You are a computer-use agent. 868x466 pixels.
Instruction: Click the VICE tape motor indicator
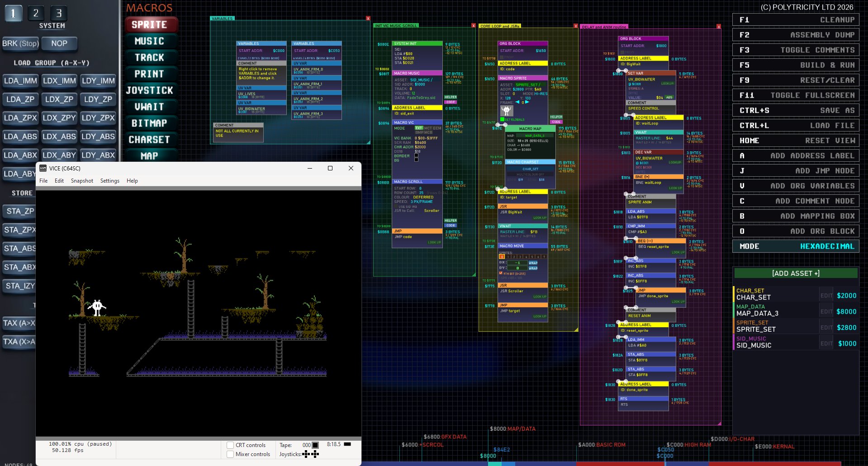pos(315,445)
